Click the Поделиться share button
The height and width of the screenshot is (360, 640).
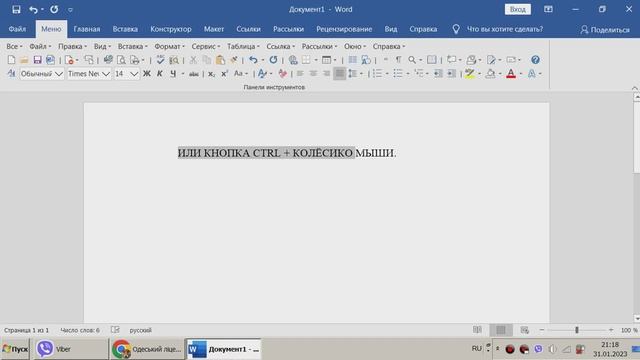(605, 29)
